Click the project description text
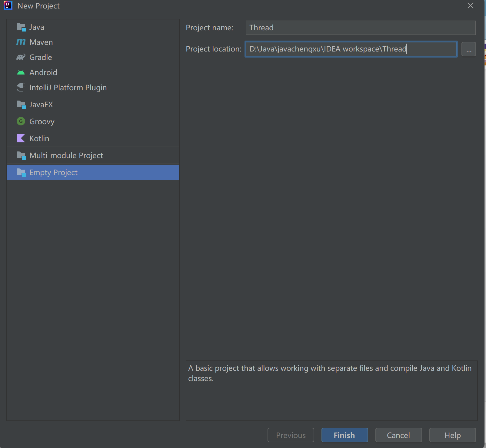This screenshot has width=486, height=448. (x=330, y=373)
